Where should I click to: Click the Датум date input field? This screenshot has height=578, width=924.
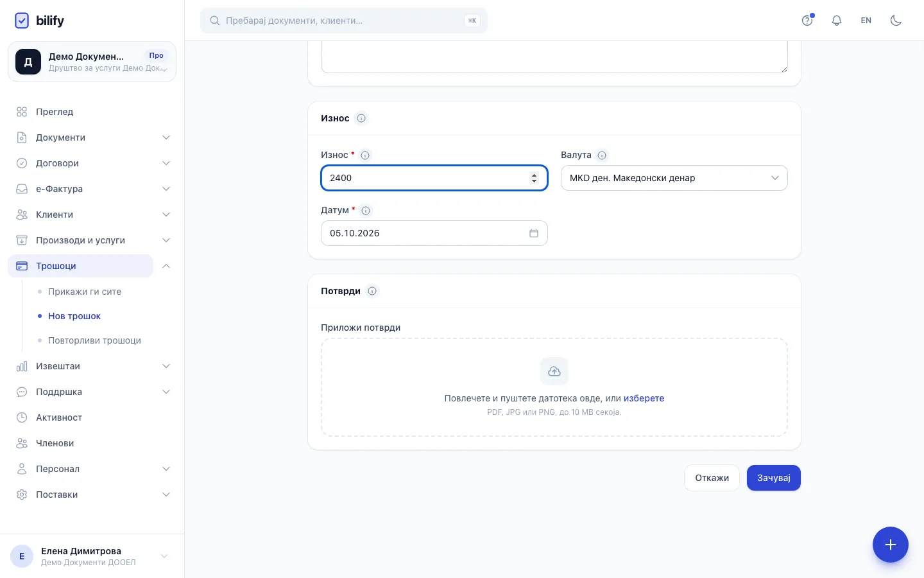click(x=434, y=233)
